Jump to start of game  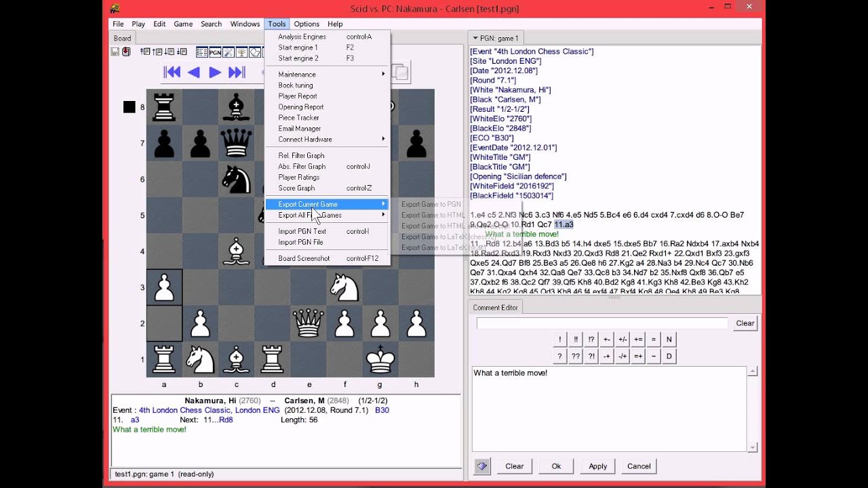coord(172,73)
